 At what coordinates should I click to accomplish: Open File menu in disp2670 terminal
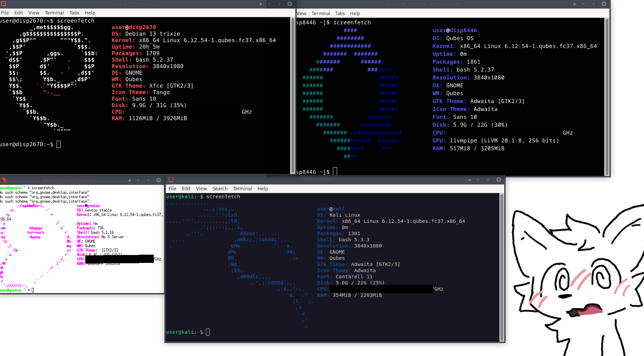point(5,13)
